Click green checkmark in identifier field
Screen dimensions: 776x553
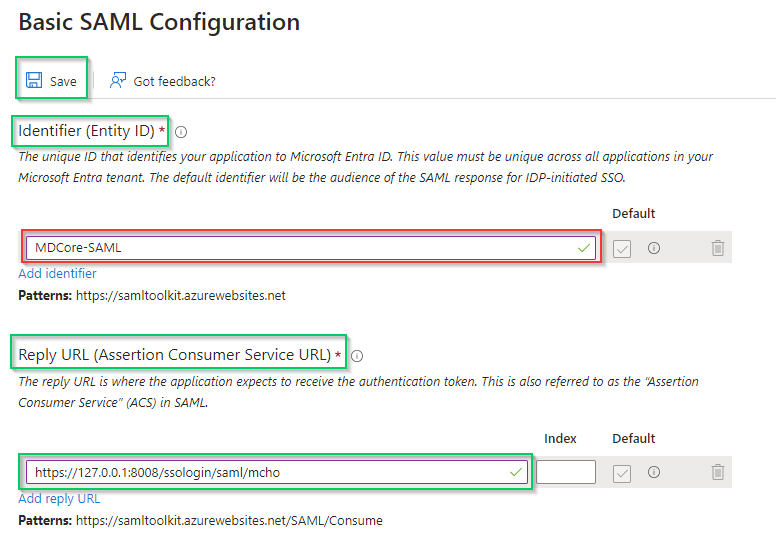tap(584, 248)
